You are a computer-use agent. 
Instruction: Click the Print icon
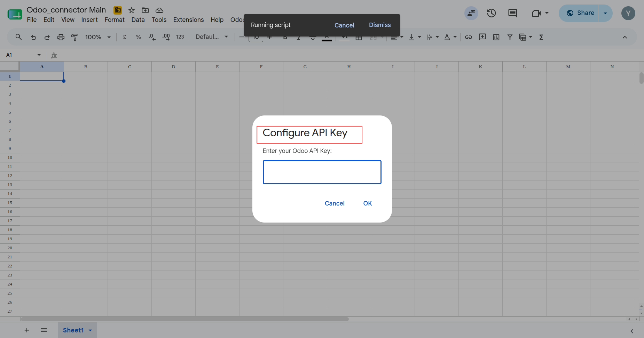tap(61, 37)
